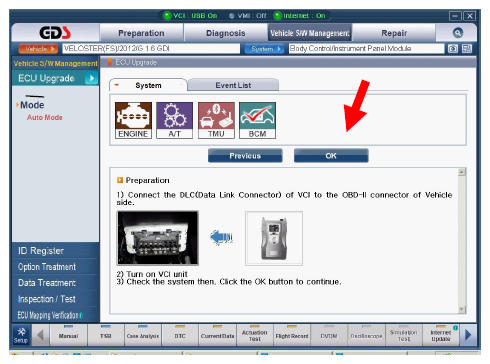Open the Diagnosis tab
Image resolution: width=490 pixels, height=364 pixels.
pos(226,33)
